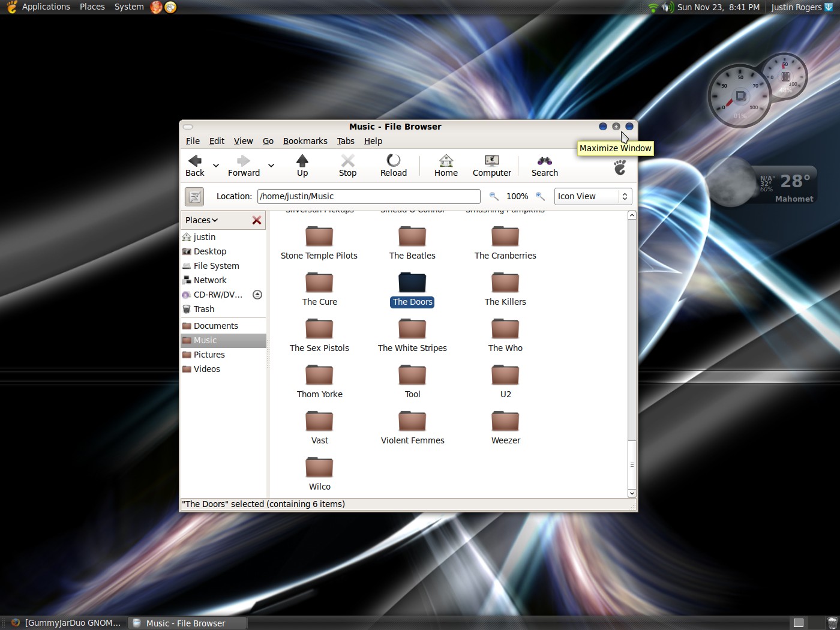Select Thom Yorke folder

(319, 382)
